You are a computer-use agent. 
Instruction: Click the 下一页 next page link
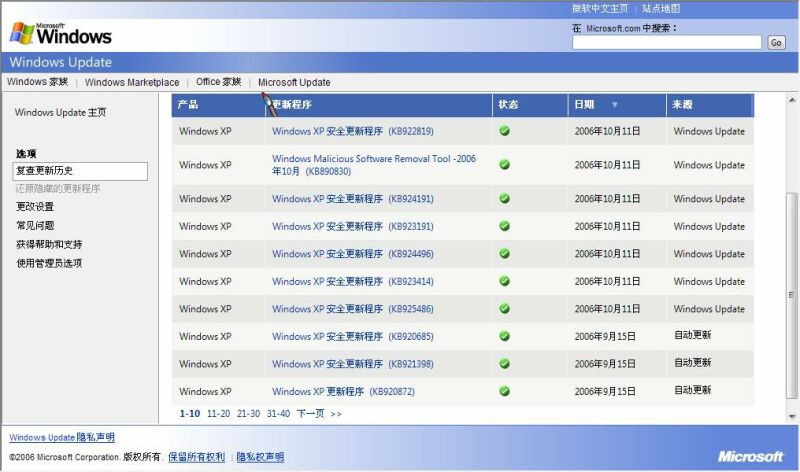310,414
